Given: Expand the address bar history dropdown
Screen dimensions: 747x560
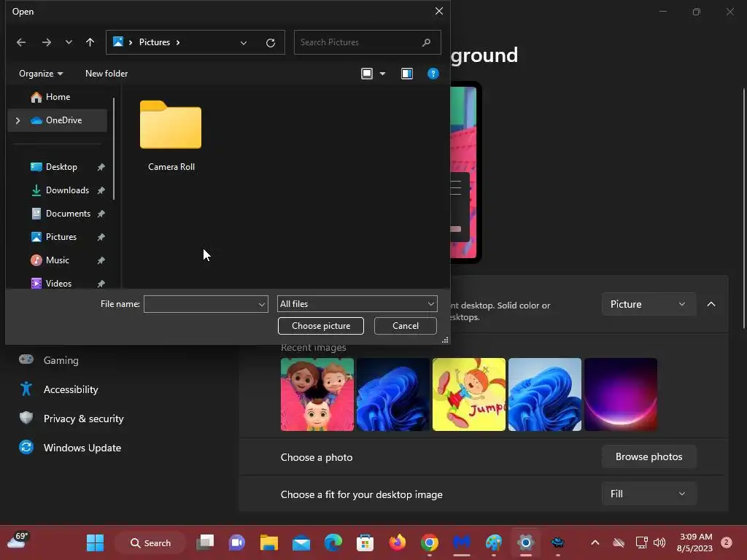Looking at the screenshot, I should [x=244, y=43].
